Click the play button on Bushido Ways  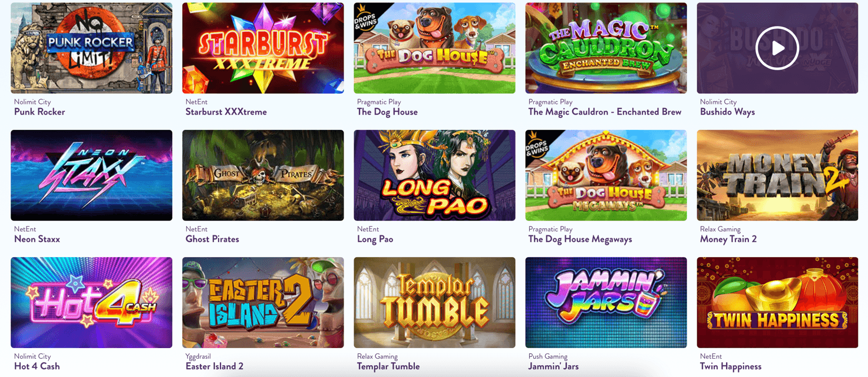coord(777,48)
